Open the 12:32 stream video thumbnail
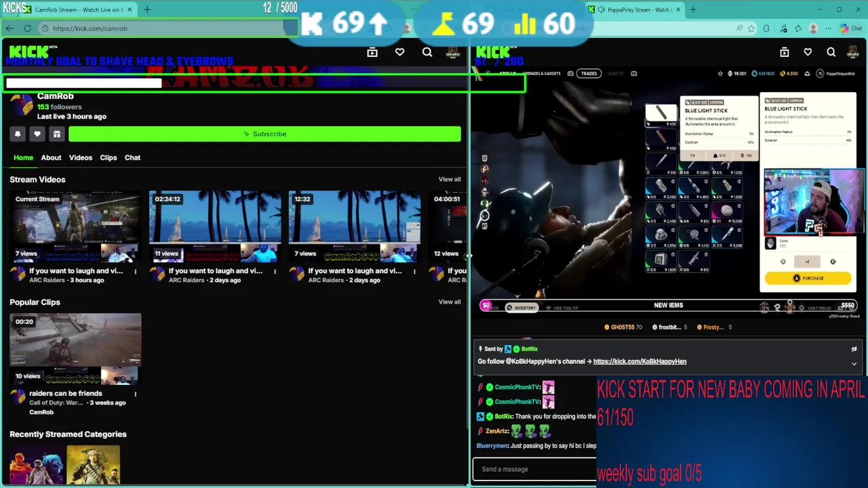 (355, 226)
